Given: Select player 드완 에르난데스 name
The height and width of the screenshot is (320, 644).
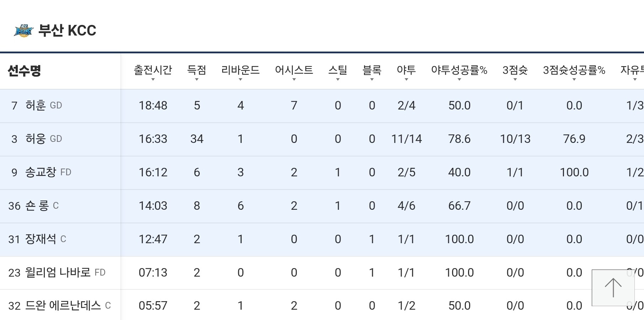Looking at the screenshot, I should [63, 306].
